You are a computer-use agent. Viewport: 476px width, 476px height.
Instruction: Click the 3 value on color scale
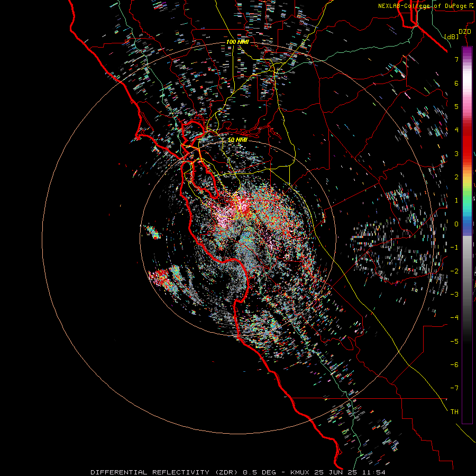[x=456, y=153]
